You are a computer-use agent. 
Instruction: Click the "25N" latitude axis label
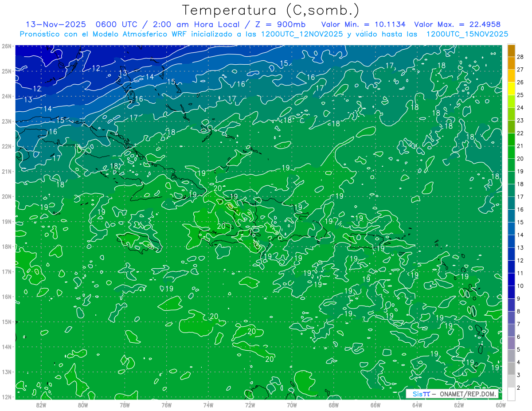[x=6, y=71]
